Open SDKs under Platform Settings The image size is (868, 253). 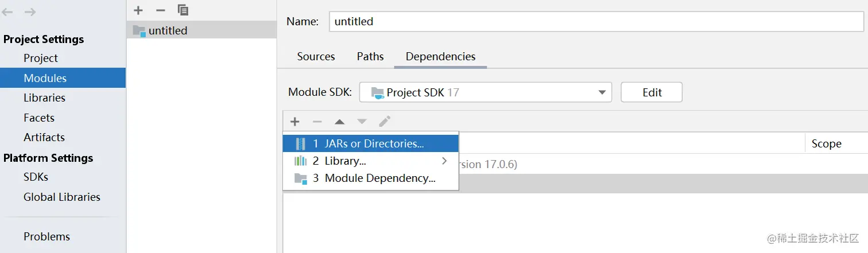click(36, 177)
